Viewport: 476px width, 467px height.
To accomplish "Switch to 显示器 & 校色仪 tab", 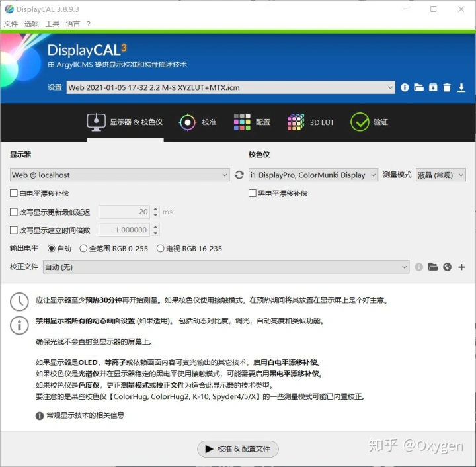I will pos(125,122).
